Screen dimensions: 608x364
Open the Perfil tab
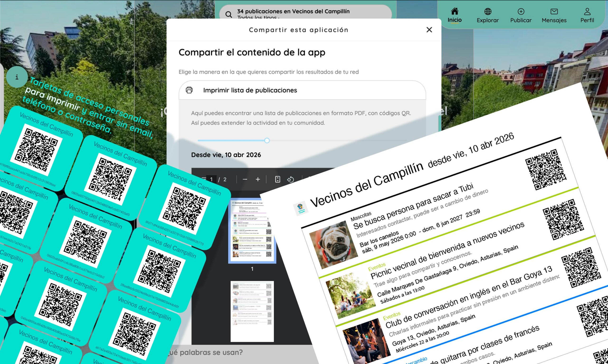pyautogui.click(x=587, y=15)
